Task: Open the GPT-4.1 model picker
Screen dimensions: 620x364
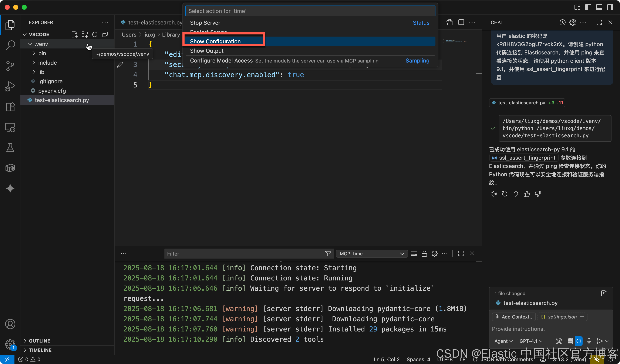Action: pyautogui.click(x=531, y=341)
